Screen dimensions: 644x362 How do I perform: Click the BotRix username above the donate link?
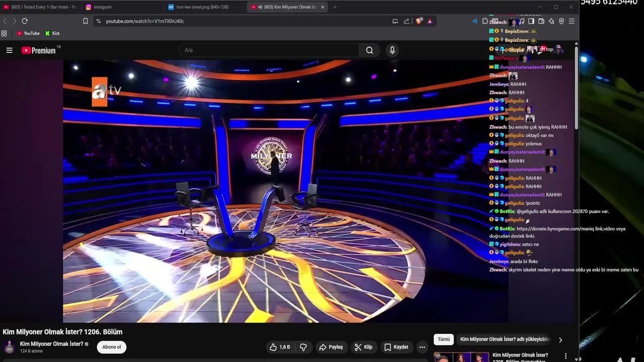[507, 229]
